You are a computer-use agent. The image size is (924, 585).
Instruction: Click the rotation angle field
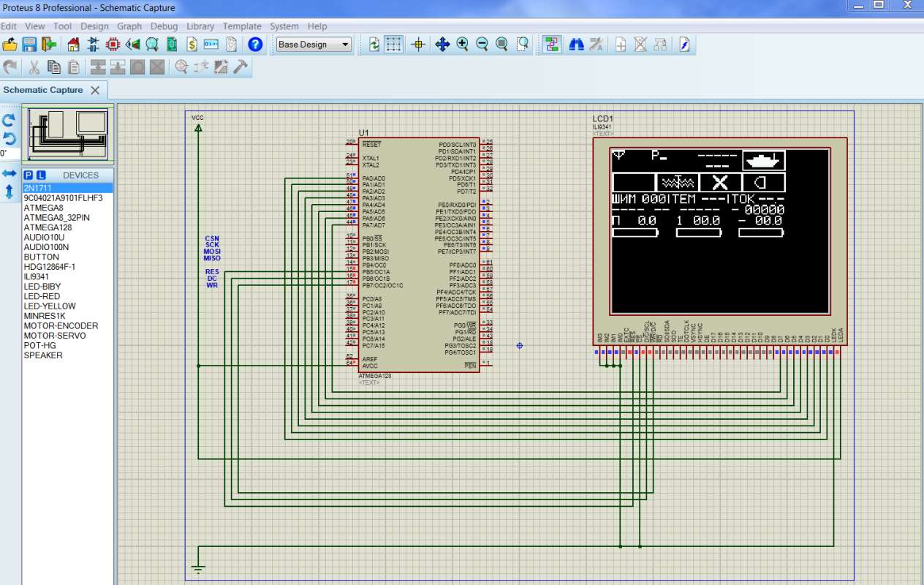click(x=9, y=154)
